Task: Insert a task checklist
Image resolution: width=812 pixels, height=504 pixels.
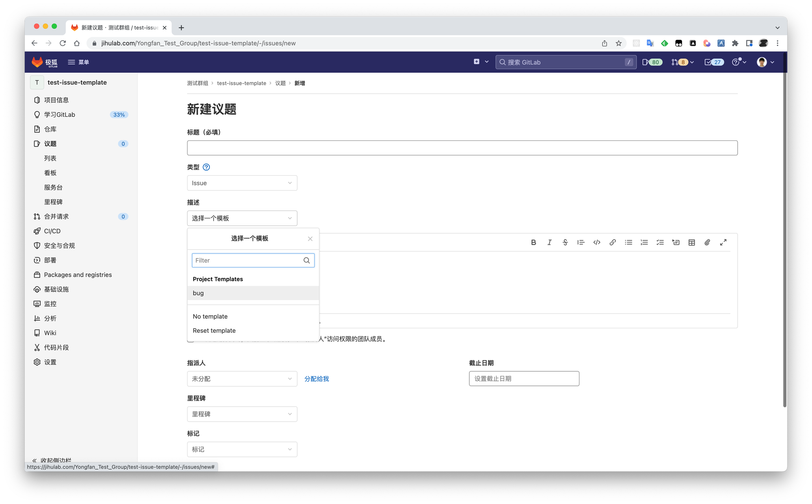Action: pyautogui.click(x=660, y=242)
